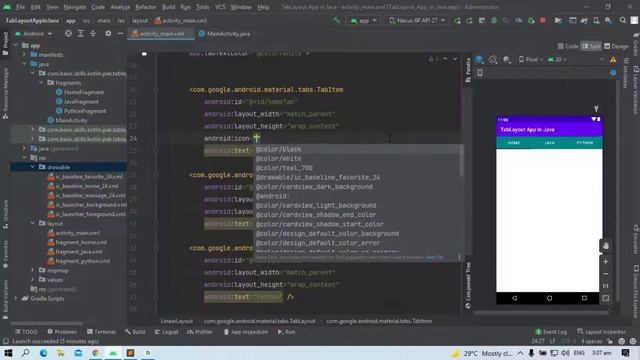Switch editor to Split view
The height and width of the screenshot is (360, 640).
(x=591, y=46)
